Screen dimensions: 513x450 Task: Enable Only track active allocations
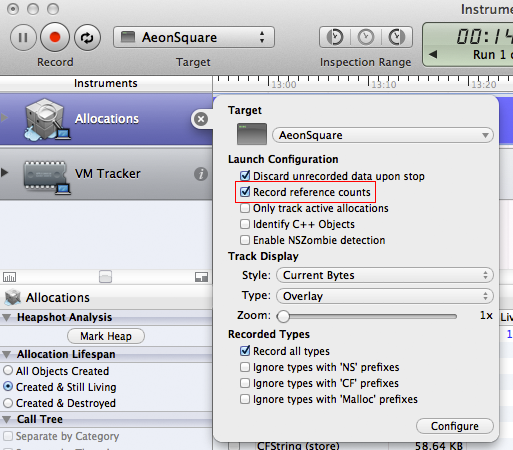click(x=245, y=208)
